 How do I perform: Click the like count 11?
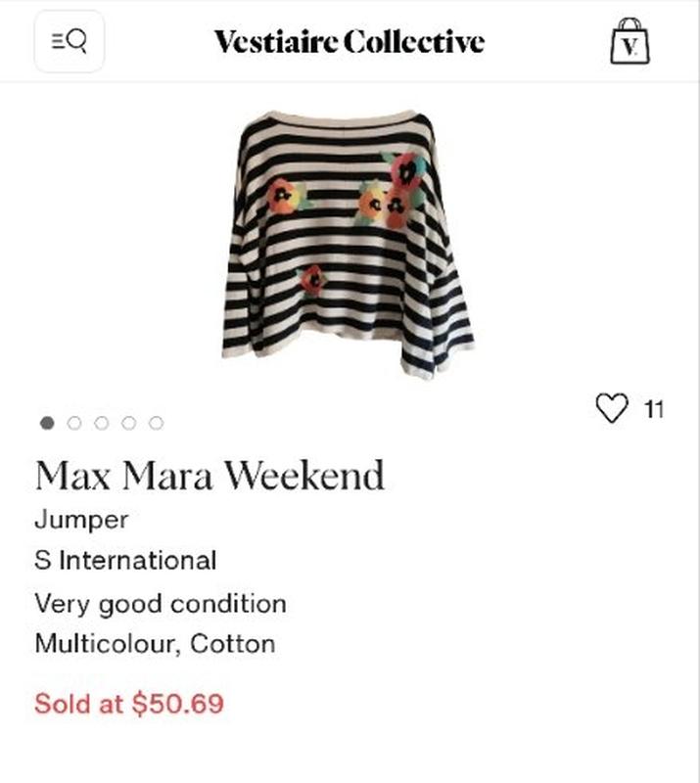tap(654, 409)
